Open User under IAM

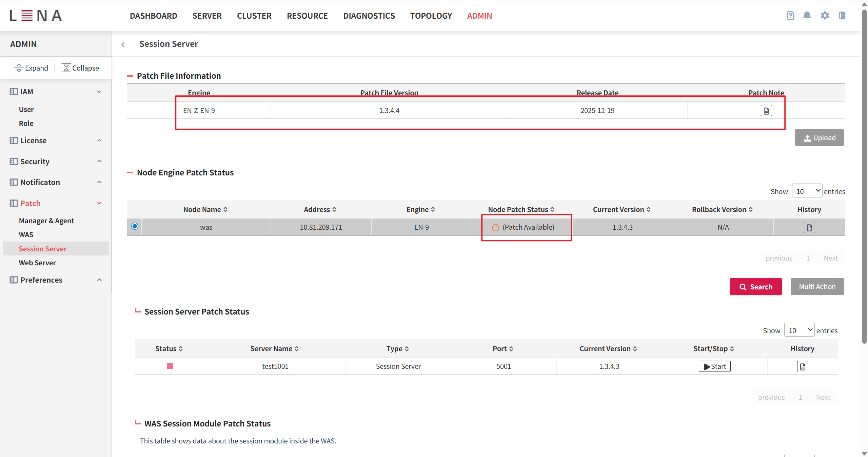(26, 110)
